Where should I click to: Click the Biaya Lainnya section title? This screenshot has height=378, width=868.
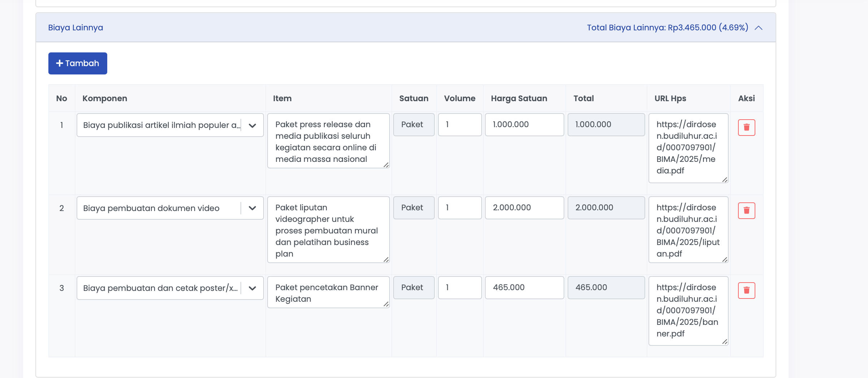pyautogui.click(x=75, y=28)
